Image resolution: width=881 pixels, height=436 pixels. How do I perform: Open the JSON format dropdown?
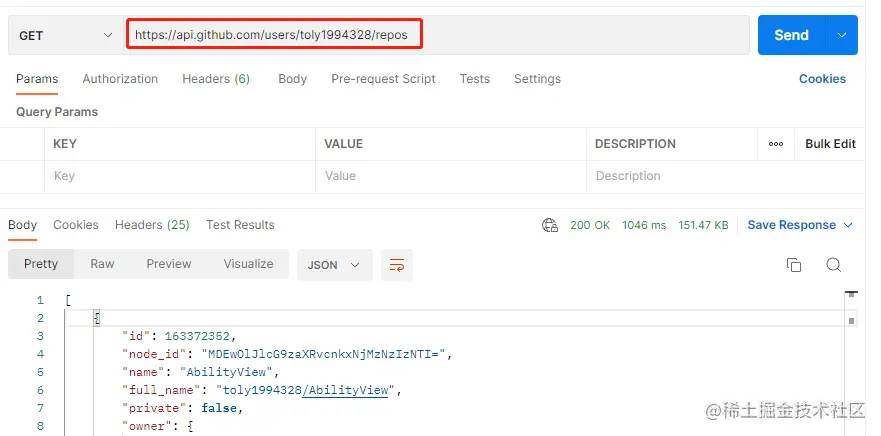coord(335,265)
